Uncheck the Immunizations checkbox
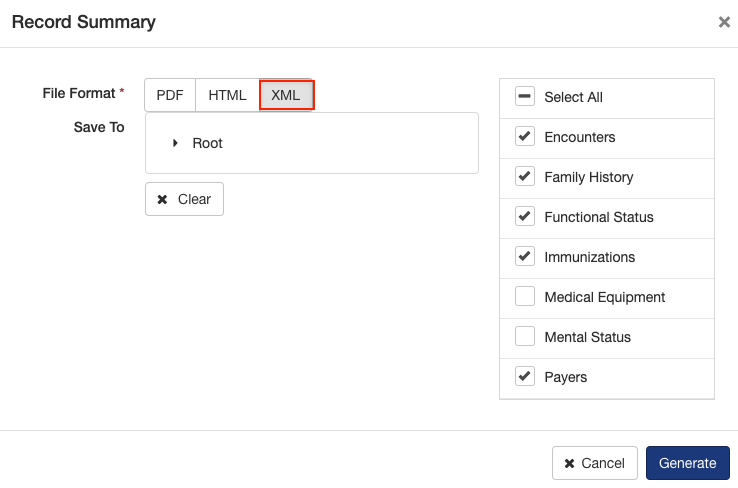 (x=524, y=256)
